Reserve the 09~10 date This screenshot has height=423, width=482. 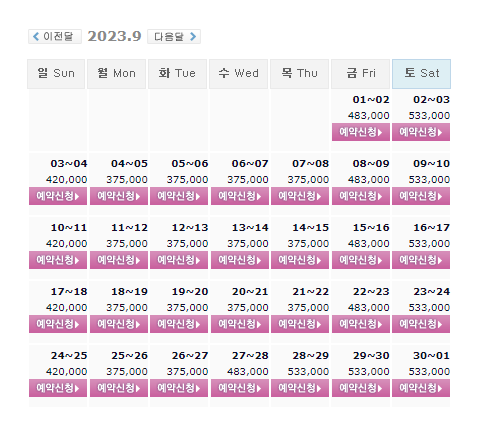pyautogui.click(x=421, y=196)
